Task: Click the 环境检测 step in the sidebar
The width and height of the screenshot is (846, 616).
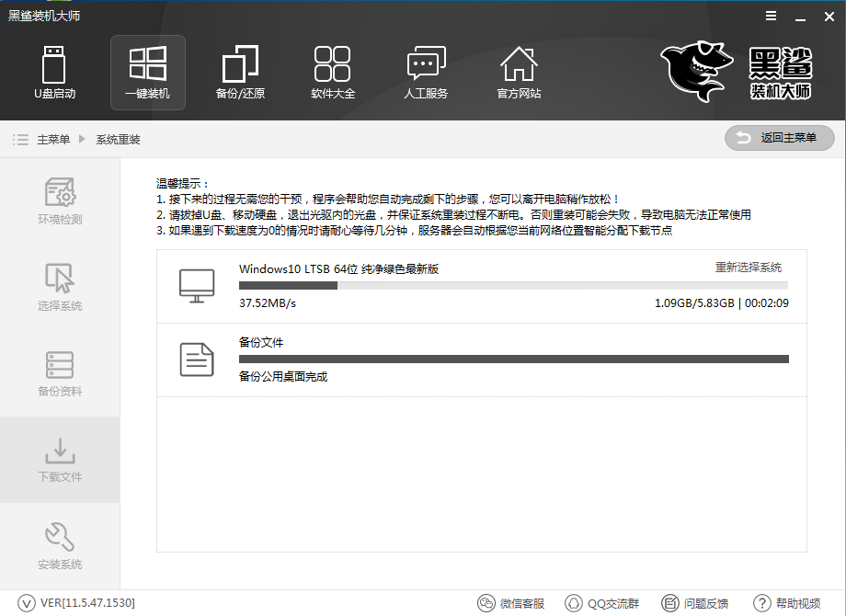Action: pyautogui.click(x=60, y=201)
